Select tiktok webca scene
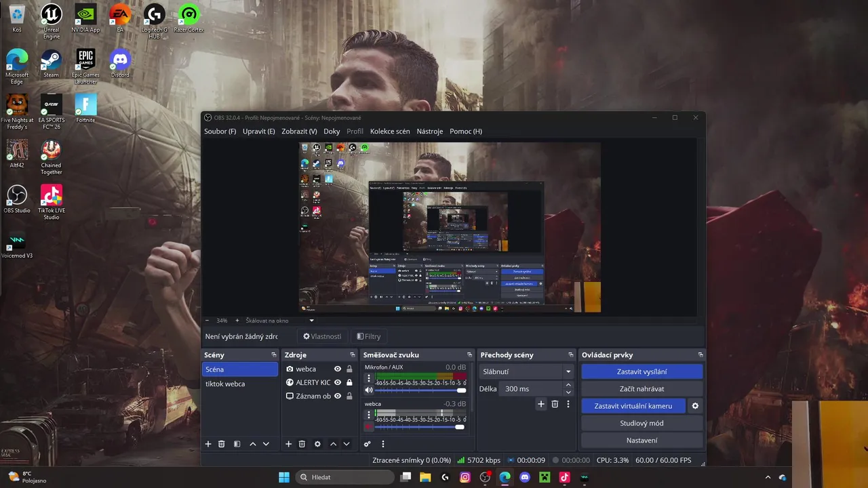The width and height of the screenshot is (868, 488). (x=240, y=384)
